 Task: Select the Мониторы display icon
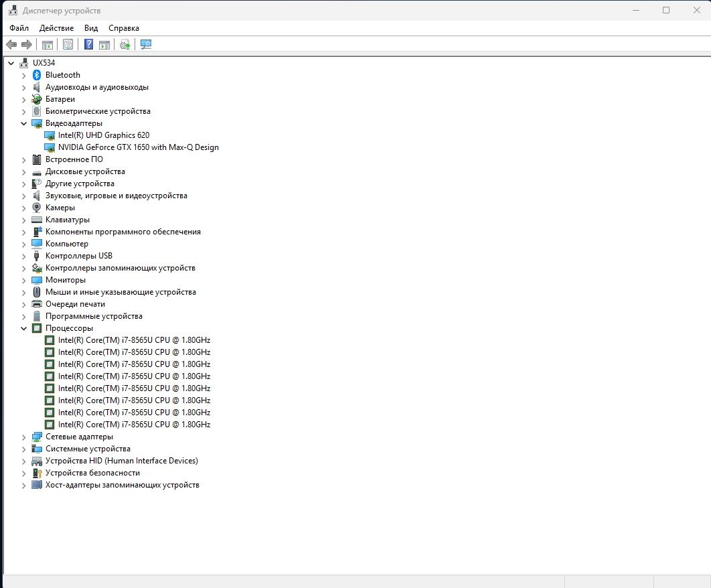click(x=37, y=280)
